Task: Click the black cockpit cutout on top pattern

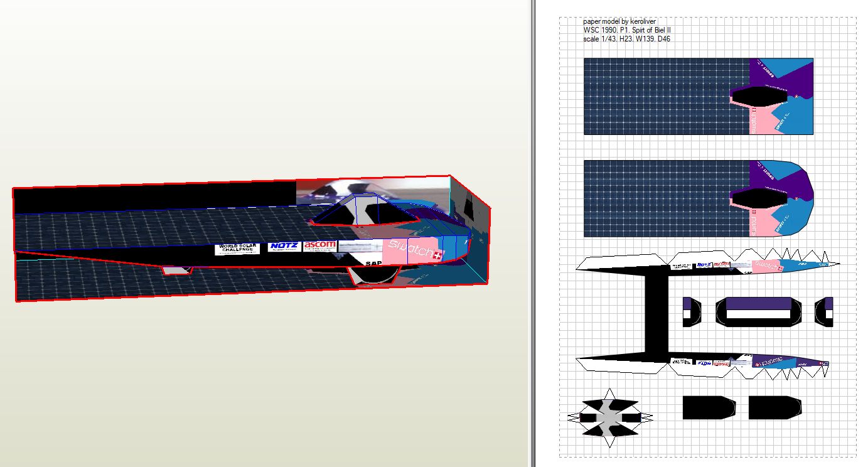Action: click(759, 96)
